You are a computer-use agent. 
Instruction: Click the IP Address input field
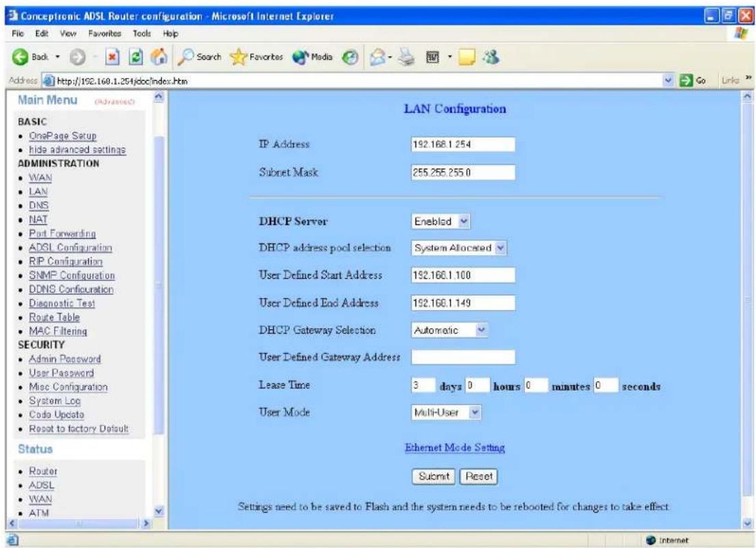click(x=463, y=144)
